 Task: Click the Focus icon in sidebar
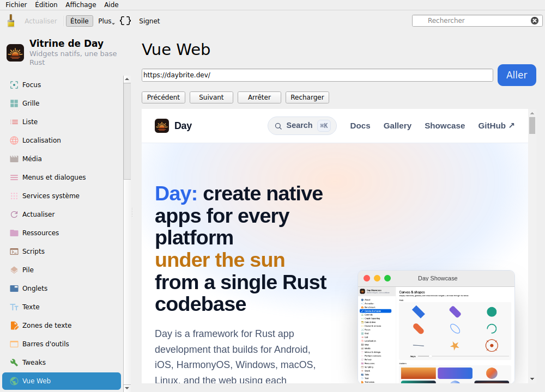pos(14,85)
